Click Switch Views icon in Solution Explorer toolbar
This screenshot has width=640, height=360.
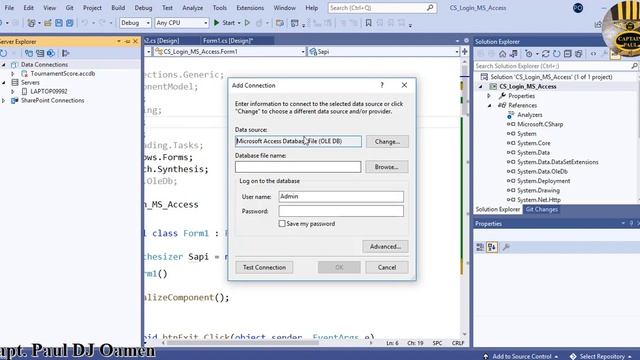(513, 54)
